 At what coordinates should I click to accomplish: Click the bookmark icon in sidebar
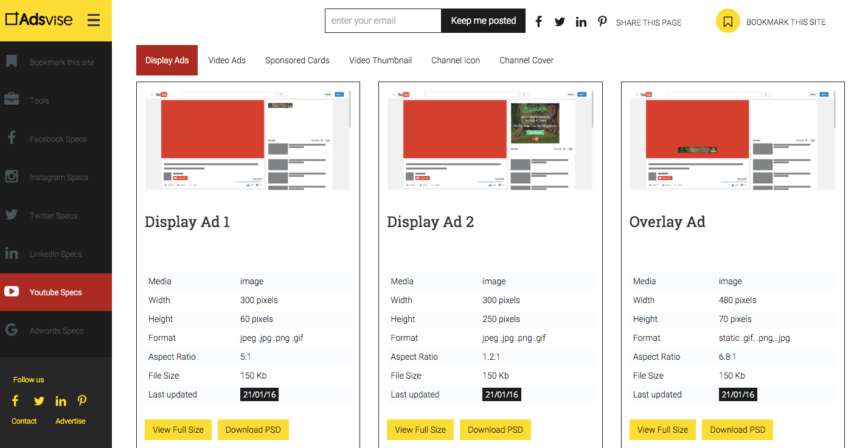tap(12, 61)
